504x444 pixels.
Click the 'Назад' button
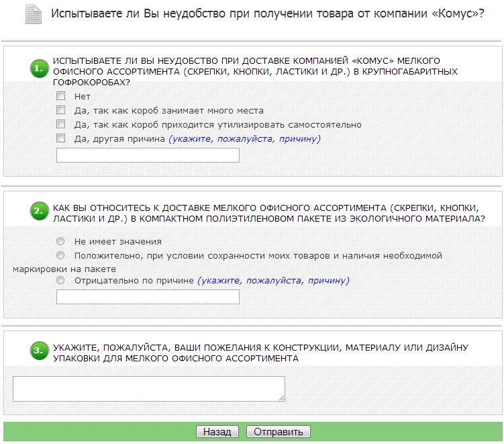coord(217,432)
